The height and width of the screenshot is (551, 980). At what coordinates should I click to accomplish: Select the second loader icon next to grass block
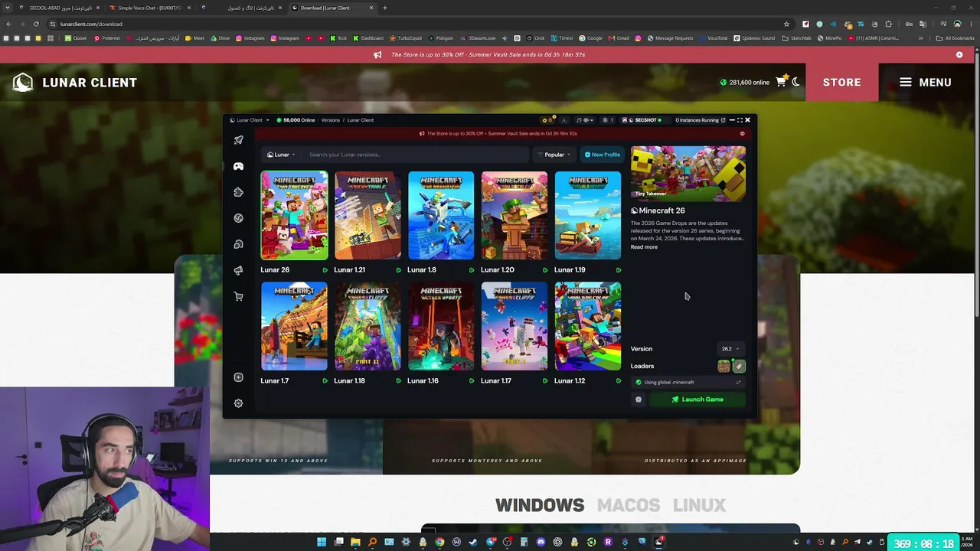[x=739, y=367]
